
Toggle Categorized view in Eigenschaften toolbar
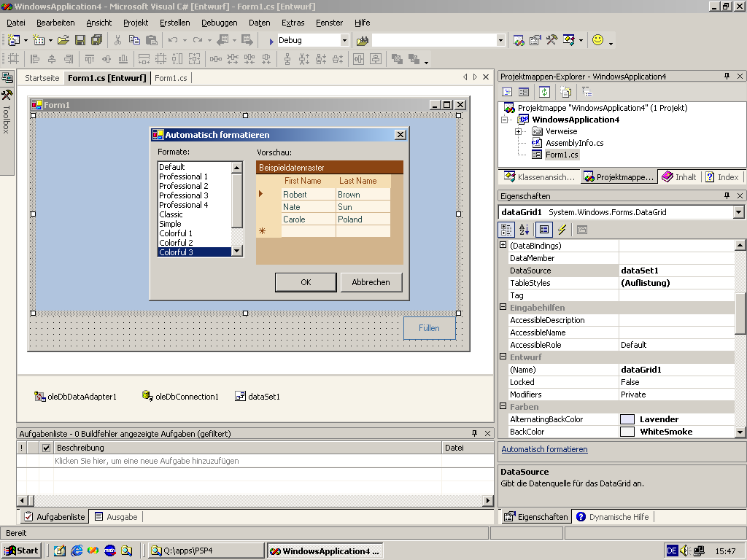tap(506, 230)
